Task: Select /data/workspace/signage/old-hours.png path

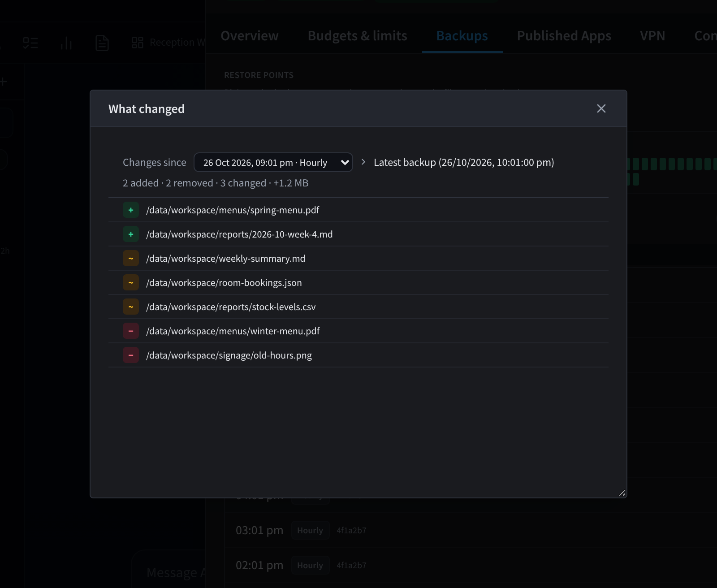Action: click(229, 355)
